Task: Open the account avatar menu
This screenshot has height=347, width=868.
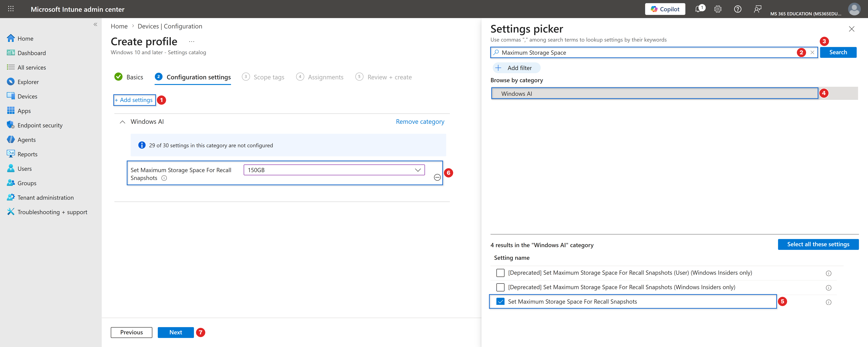Action: 854,9
